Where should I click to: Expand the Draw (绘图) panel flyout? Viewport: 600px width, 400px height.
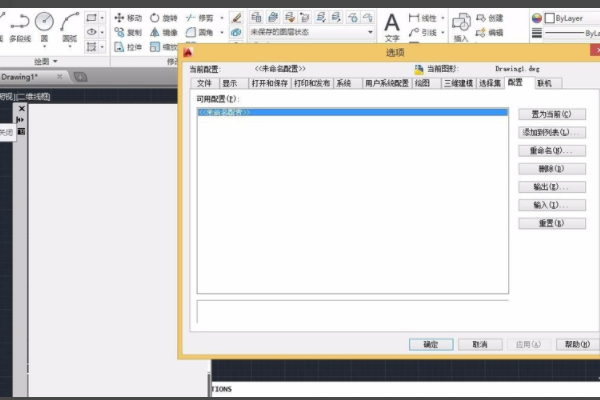tap(46, 61)
